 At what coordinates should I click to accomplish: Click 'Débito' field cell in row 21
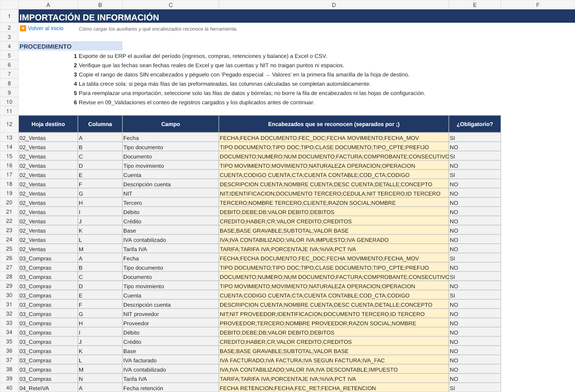pos(171,212)
